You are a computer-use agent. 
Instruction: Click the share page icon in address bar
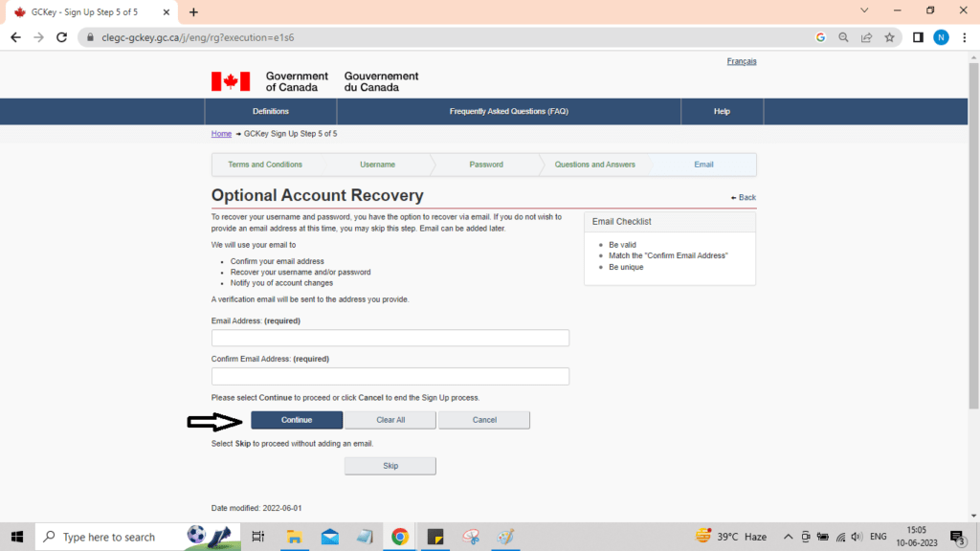point(866,37)
